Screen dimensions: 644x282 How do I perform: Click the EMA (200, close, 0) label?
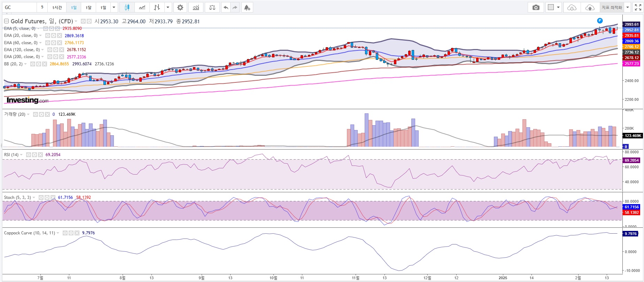click(x=22, y=57)
